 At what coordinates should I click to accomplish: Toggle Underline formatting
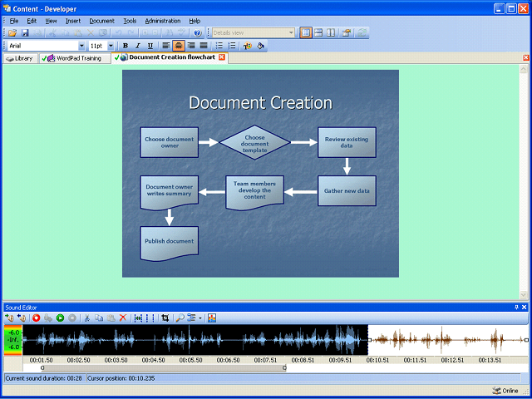tap(150, 46)
